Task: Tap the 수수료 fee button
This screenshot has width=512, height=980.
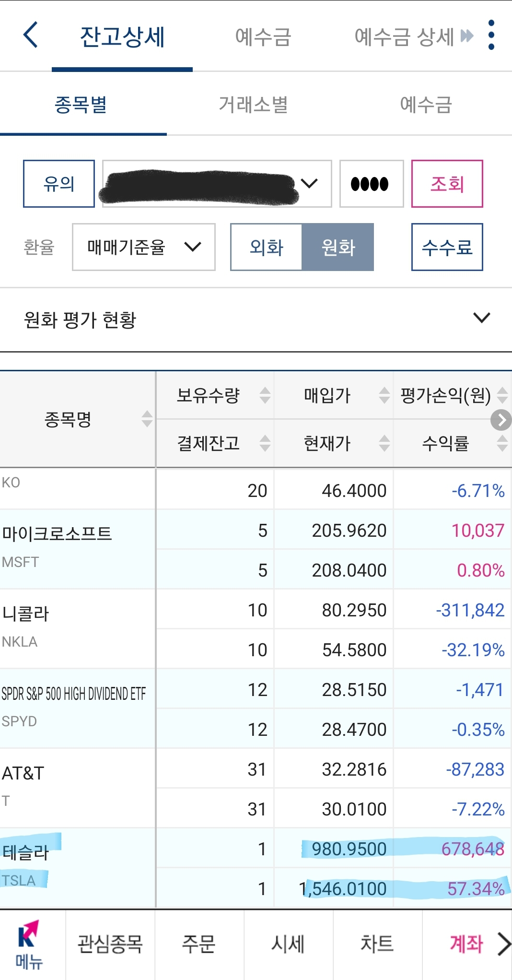Action: (x=447, y=247)
